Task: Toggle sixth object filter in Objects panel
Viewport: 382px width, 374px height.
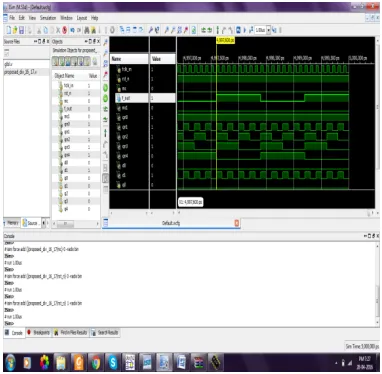Action: [x=87, y=61]
